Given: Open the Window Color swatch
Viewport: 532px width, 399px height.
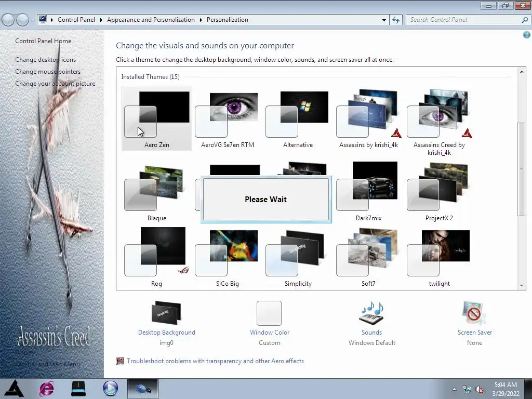Looking at the screenshot, I should tap(269, 313).
